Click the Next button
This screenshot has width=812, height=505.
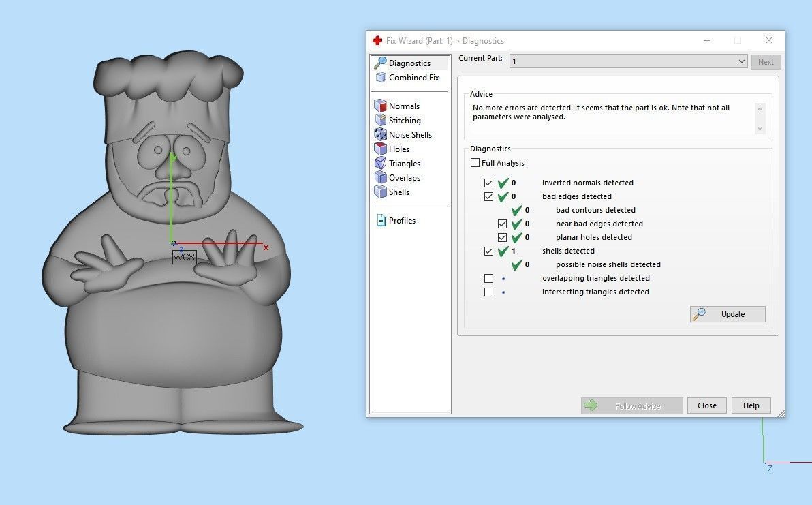(766, 61)
